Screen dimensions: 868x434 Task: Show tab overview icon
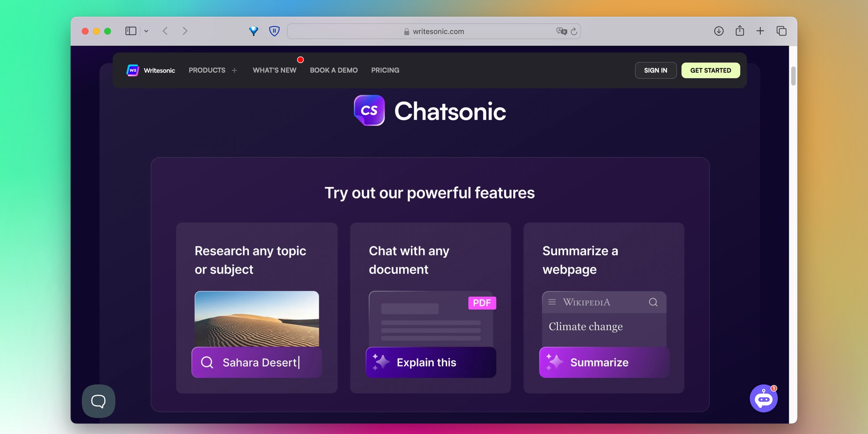(781, 31)
